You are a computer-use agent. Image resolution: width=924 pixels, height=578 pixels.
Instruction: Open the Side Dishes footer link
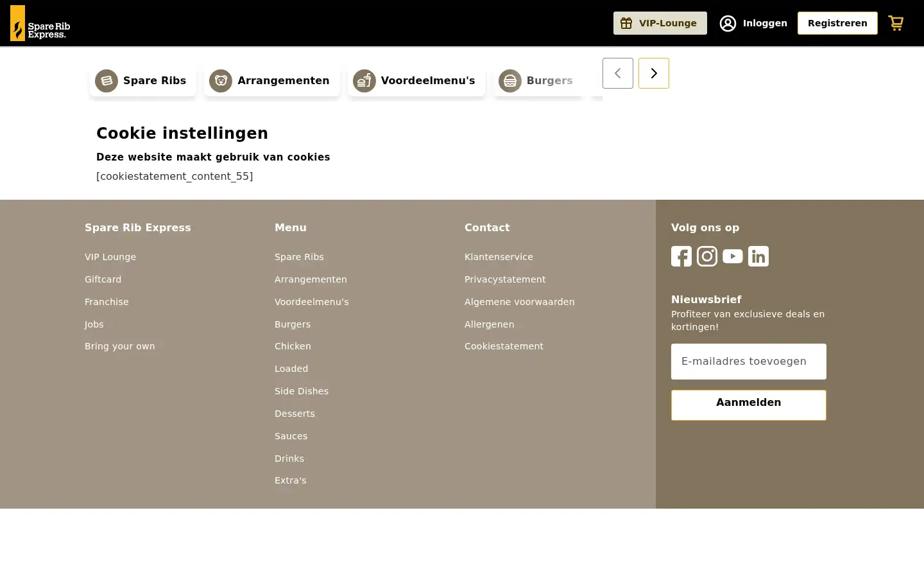(x=302, y=391)
